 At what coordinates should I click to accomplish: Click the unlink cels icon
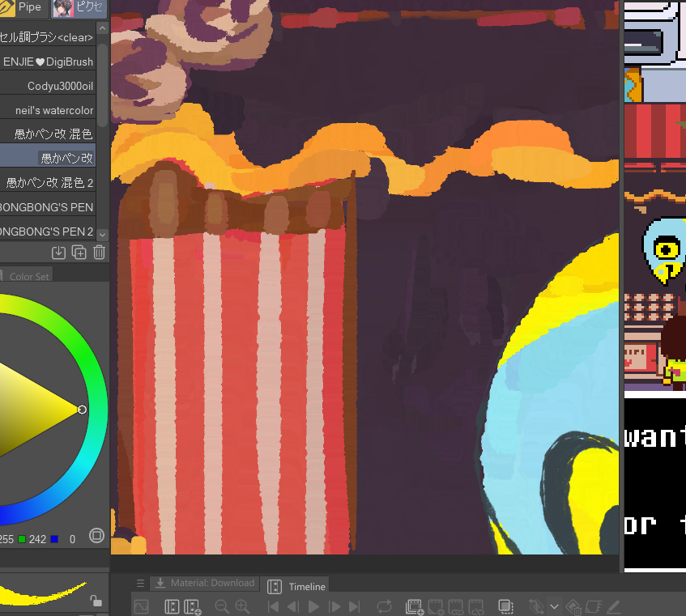pyautogui.click(x=476, y=606)
